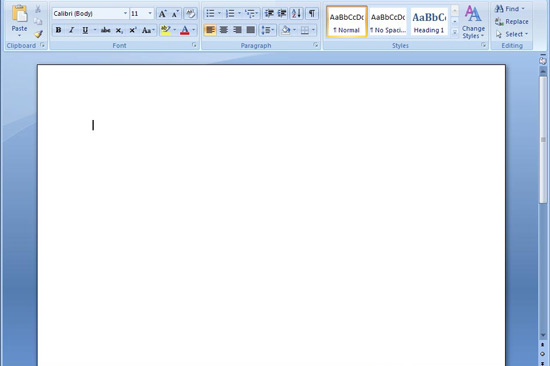Justify the paragraph text
The height and width of the screenshot is (366, 550).
(250, 30)
